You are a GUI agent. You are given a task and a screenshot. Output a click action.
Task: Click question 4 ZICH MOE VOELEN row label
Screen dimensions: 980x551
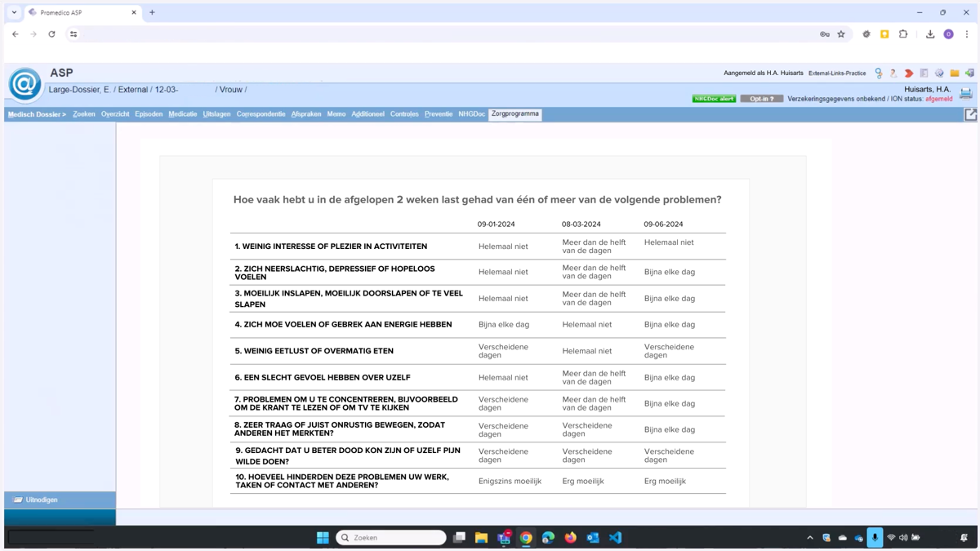(343, 325)
